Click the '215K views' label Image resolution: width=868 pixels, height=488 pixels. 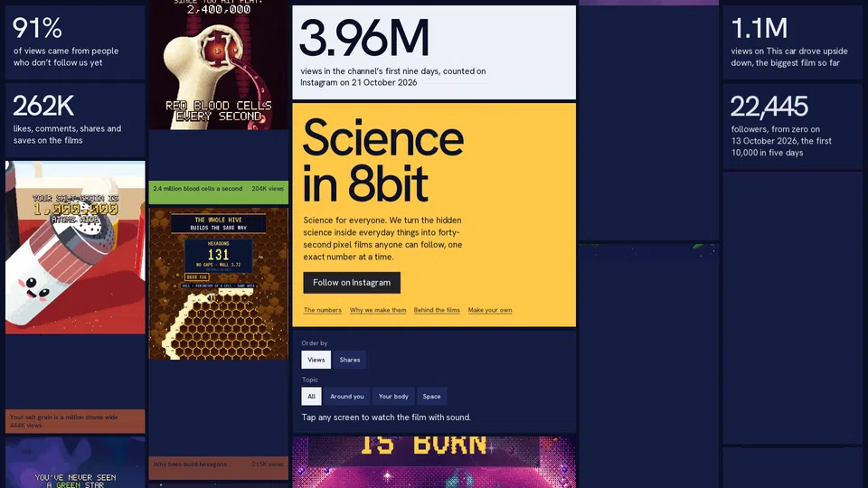(x=268, y=465)
